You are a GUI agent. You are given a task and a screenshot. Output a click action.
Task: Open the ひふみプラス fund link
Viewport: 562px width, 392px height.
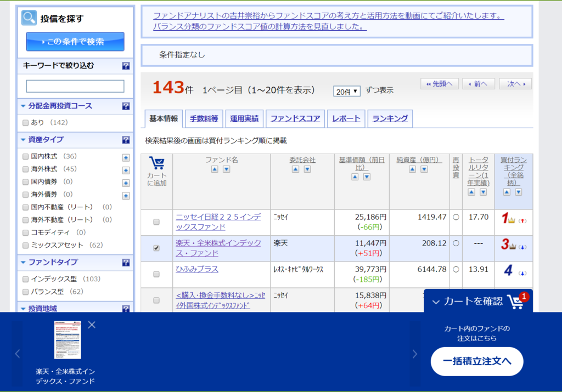(x=197, y=269)
